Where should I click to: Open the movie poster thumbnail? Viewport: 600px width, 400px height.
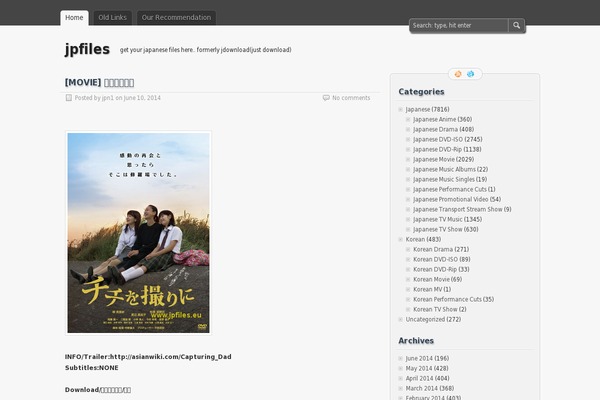coord(139,233)
